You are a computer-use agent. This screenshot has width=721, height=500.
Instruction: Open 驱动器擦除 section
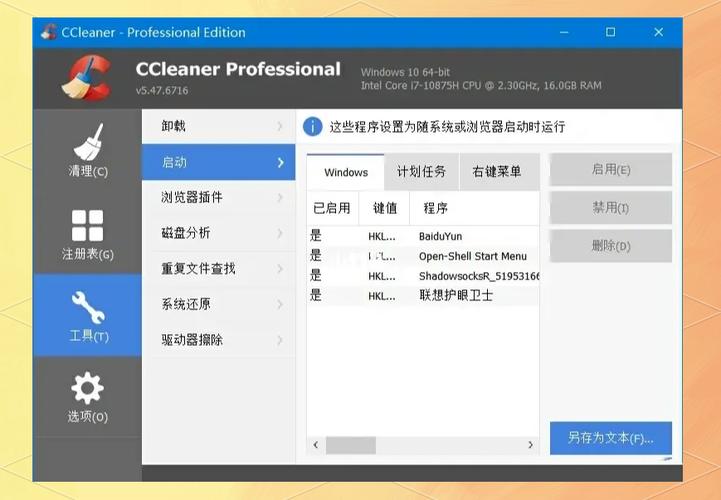click(218, 339)
